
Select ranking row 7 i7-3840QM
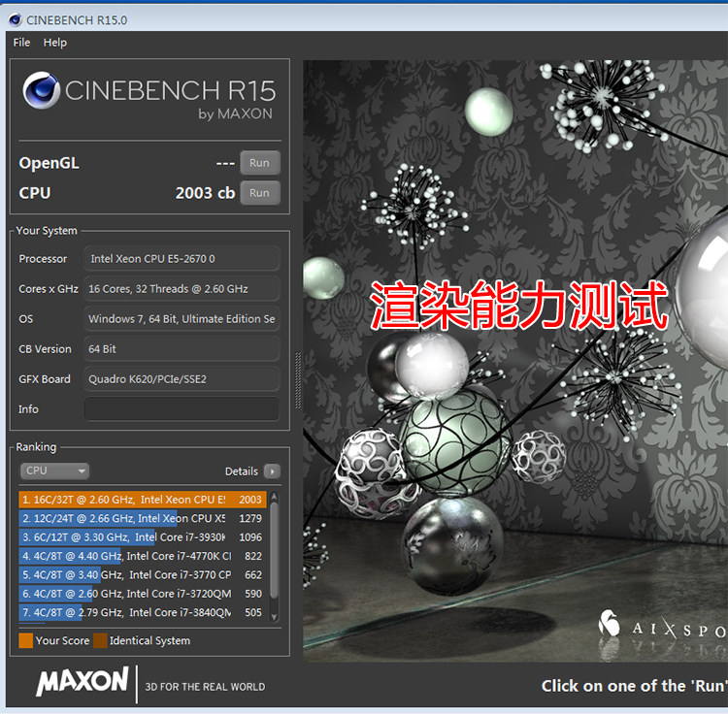click(x=143, y=612)
